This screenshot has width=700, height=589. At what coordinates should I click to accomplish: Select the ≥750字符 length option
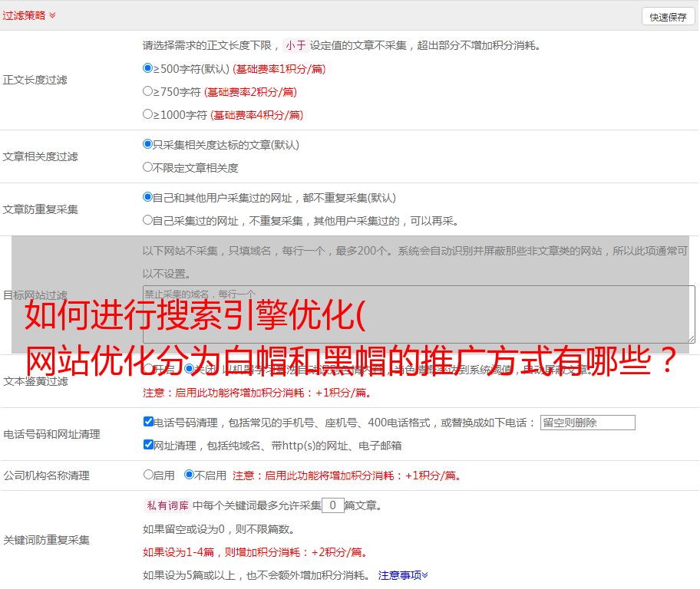148,91
